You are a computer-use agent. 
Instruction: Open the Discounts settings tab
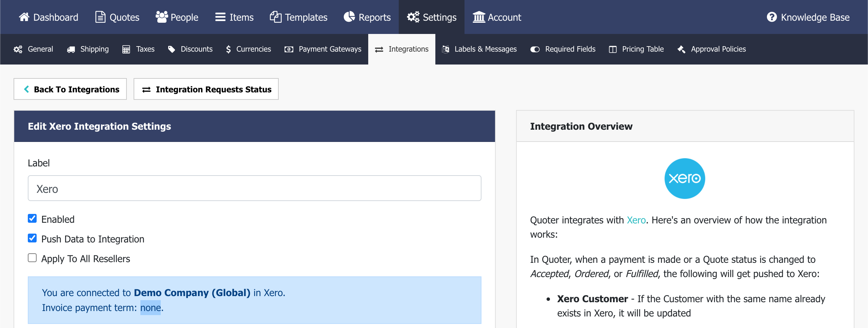190,49
